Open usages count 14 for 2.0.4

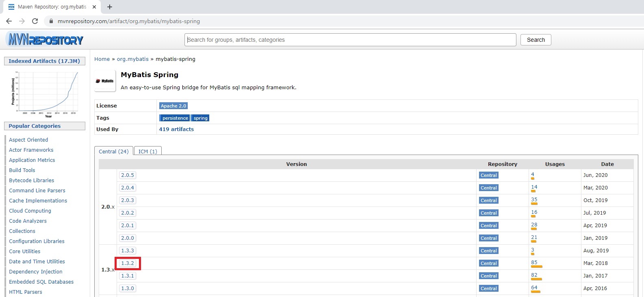coord(534,187)
